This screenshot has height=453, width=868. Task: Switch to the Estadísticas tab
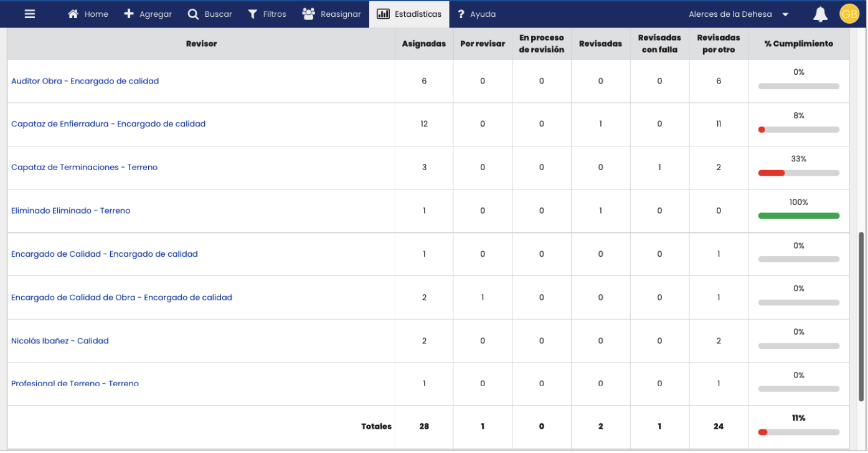click(409, 14)
